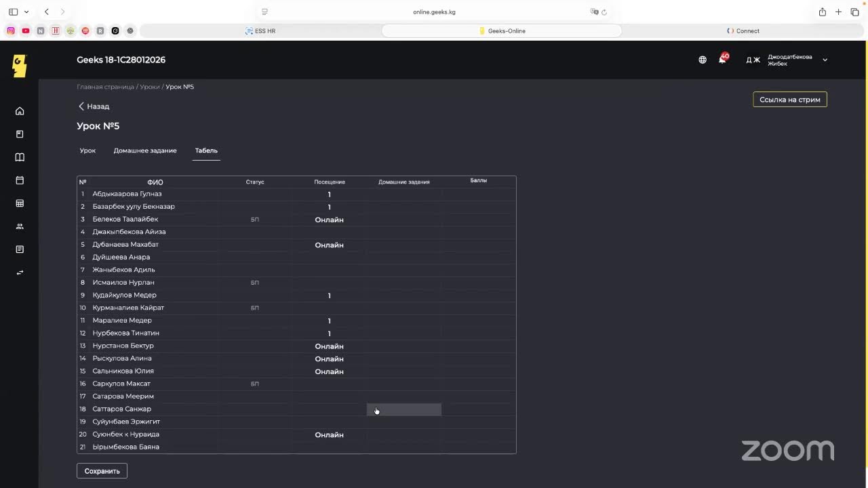Click the swap arrows sidebar icon
This screenshot has height=488, width=868.
[x=20, y=272]
